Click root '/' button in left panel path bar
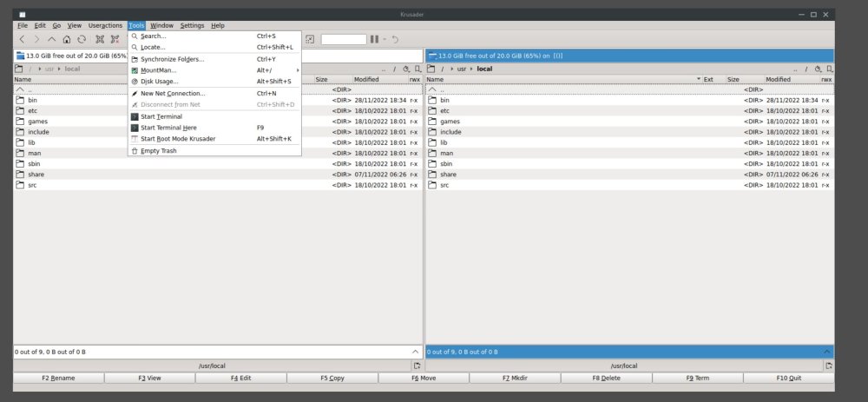The height and width of the screenshot is (402, 868). (x=394, y=69)
